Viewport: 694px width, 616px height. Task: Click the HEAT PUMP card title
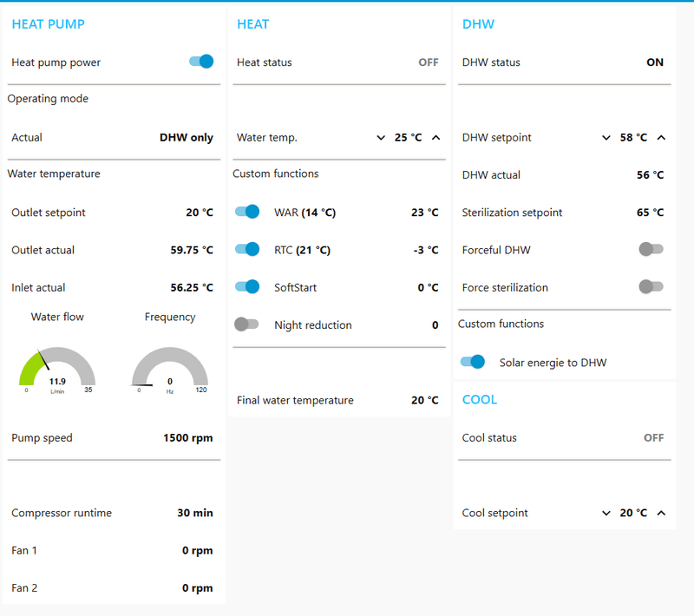(49, 24)
